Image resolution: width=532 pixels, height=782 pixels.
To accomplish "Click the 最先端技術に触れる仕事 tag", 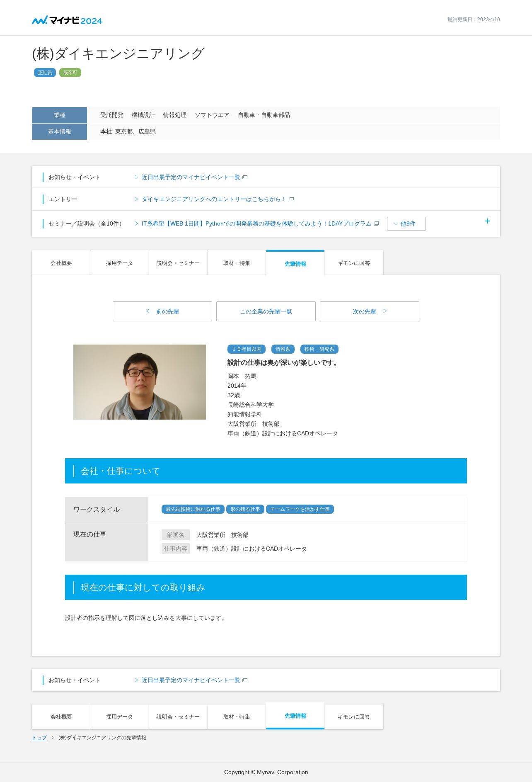I will [x=193, y=509].
